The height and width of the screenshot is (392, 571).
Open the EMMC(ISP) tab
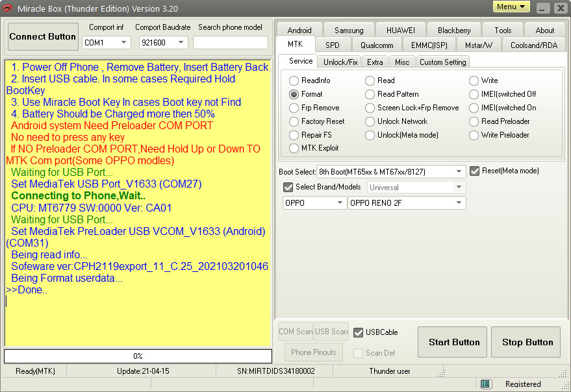pos(429,45)
